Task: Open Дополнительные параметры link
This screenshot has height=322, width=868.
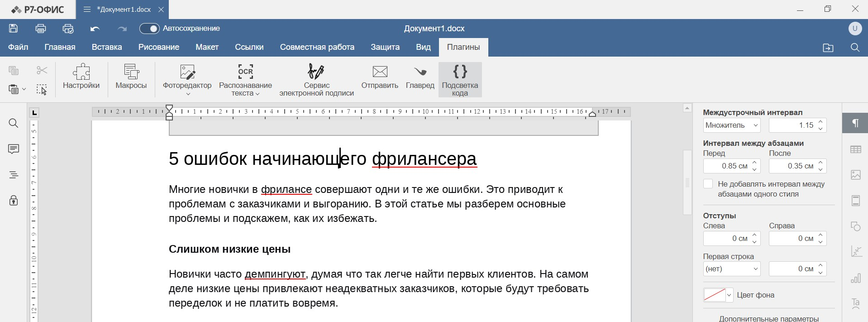Action: [x=769, y=318]
